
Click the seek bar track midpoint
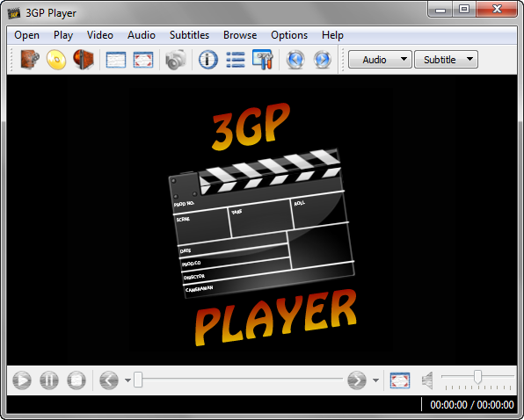(238, 380)
